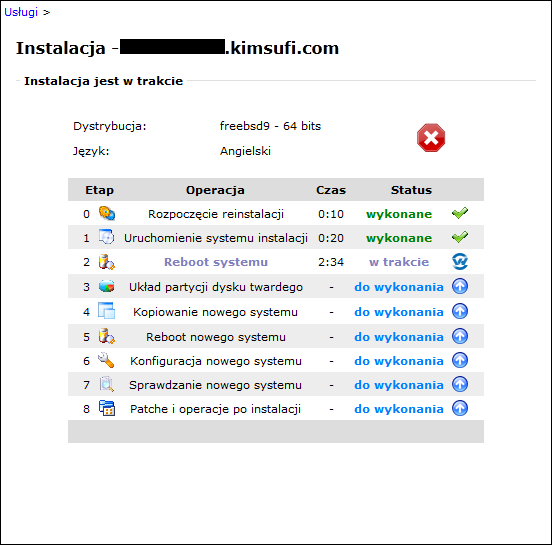This screenshot has width=552, height=545.
Task: Click the 'w trakcie' status label
Action: 399,262
